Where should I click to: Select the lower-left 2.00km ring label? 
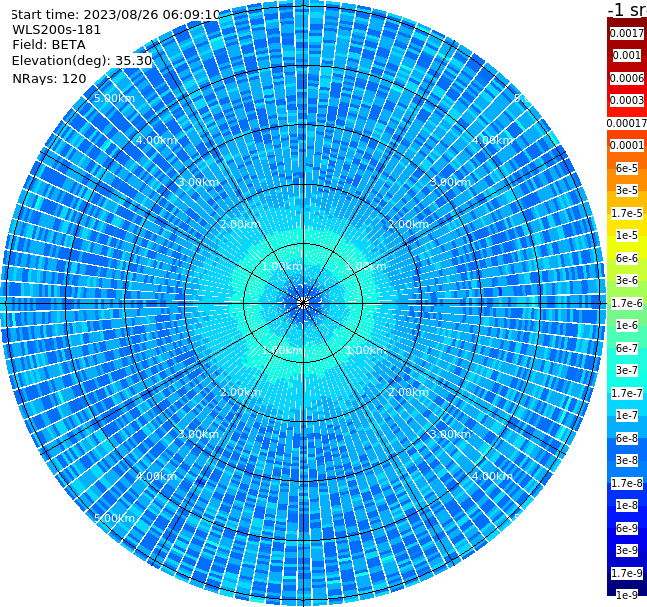tap(241, 392)
